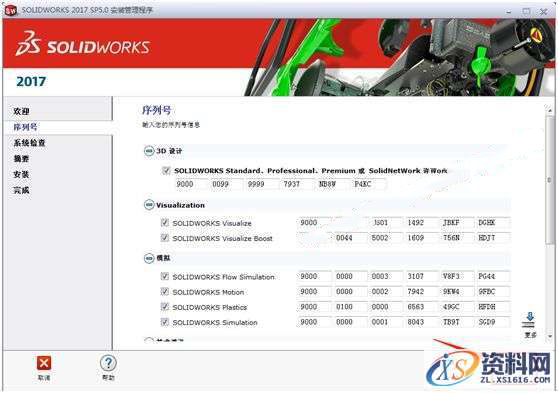The width and height of the screenshot is (558, 393).
Task: Open the 安装 sidebar step
Action: tap(21, 174)
